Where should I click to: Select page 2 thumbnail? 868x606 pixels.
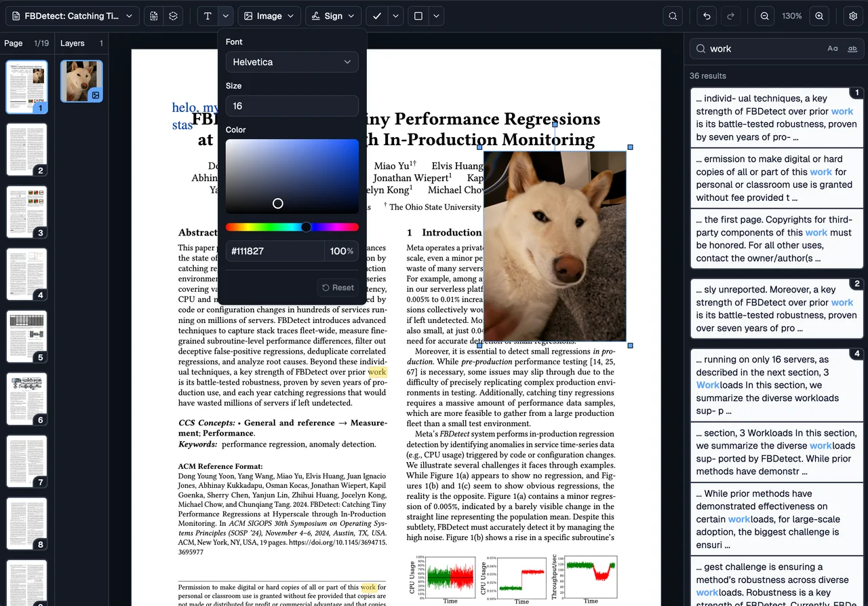27,149
